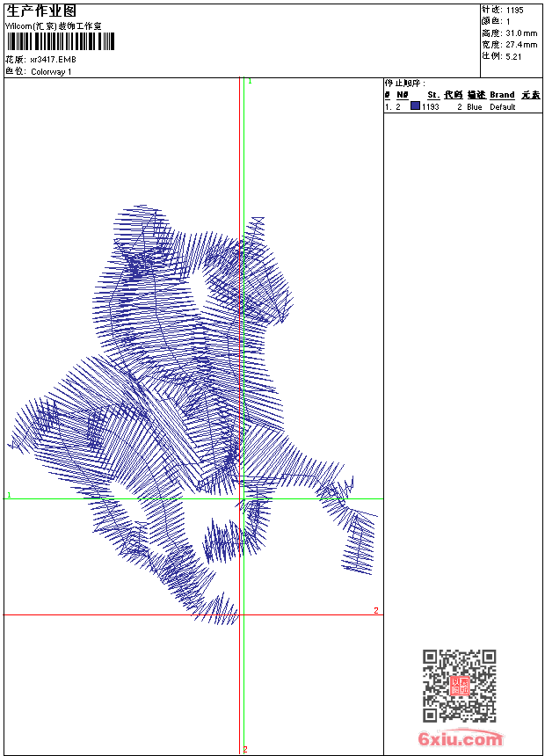Click the stitch count '1193' in color row

[430, 107]
